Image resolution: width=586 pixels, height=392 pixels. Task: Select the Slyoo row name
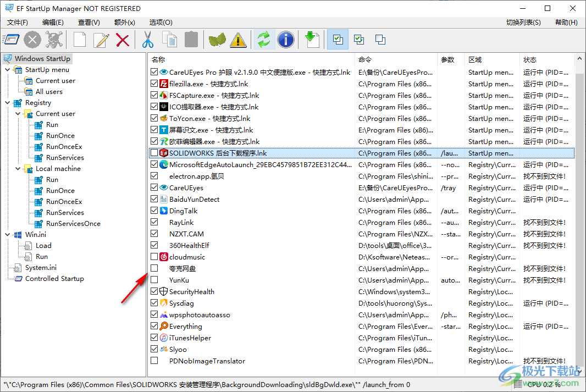pos(178,350)
